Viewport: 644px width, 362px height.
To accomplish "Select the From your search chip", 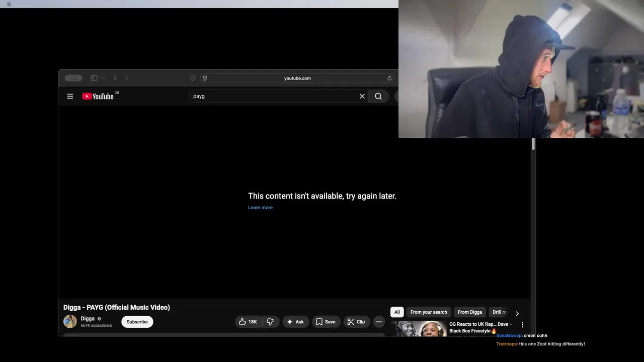I will tap(429, 312).
